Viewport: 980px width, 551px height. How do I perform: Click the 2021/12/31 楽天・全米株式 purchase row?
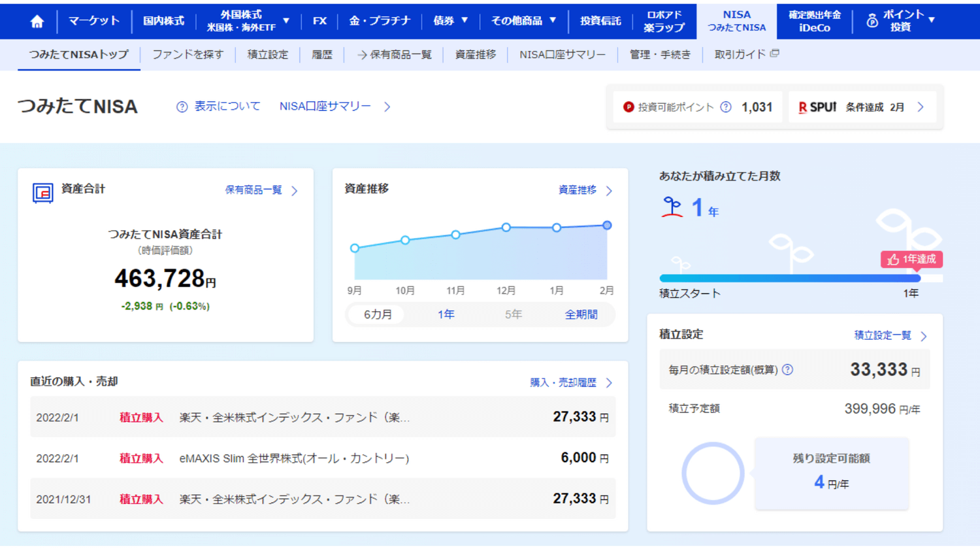[x=323, y=499]
